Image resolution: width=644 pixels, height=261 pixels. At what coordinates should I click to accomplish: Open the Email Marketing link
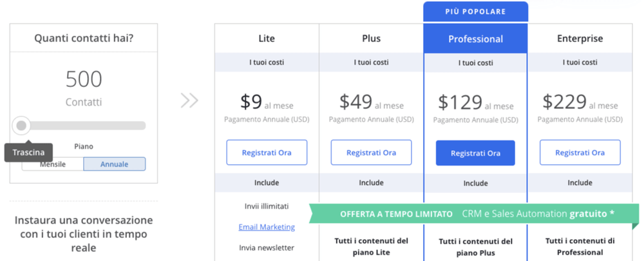point(267,227)
